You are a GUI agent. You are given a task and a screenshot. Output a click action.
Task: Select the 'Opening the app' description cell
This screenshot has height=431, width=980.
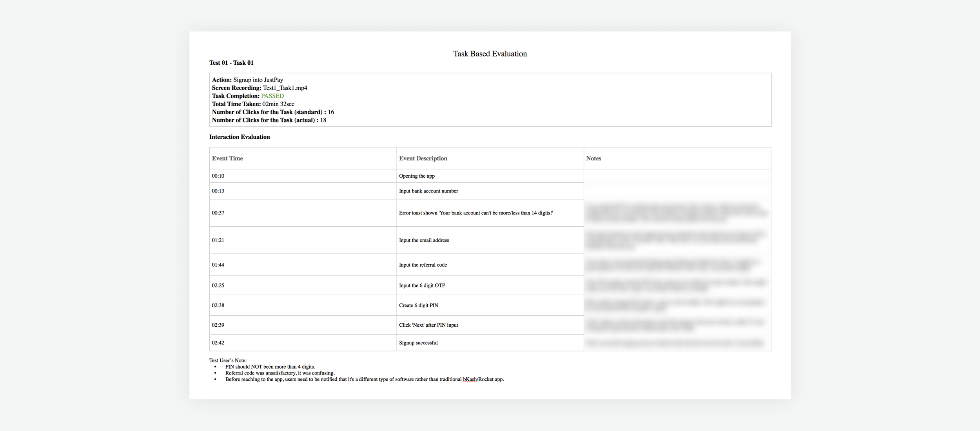[x=417, y=176]
